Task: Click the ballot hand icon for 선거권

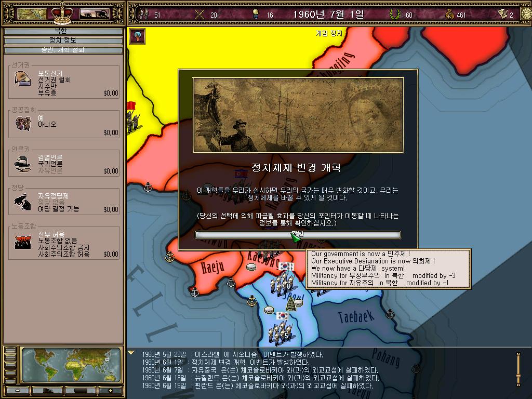Action: tap(22, 78)
